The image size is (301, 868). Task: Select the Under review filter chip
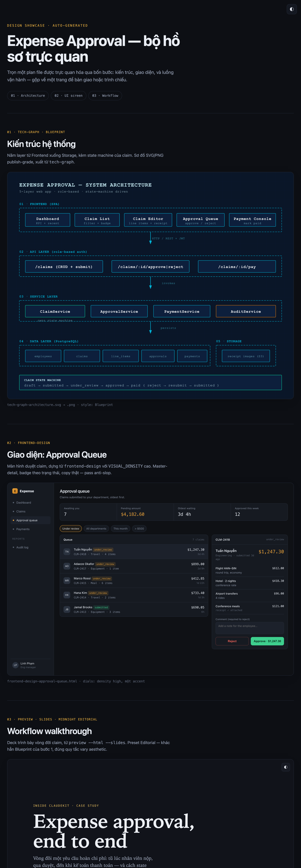click(x=71, y=528)
